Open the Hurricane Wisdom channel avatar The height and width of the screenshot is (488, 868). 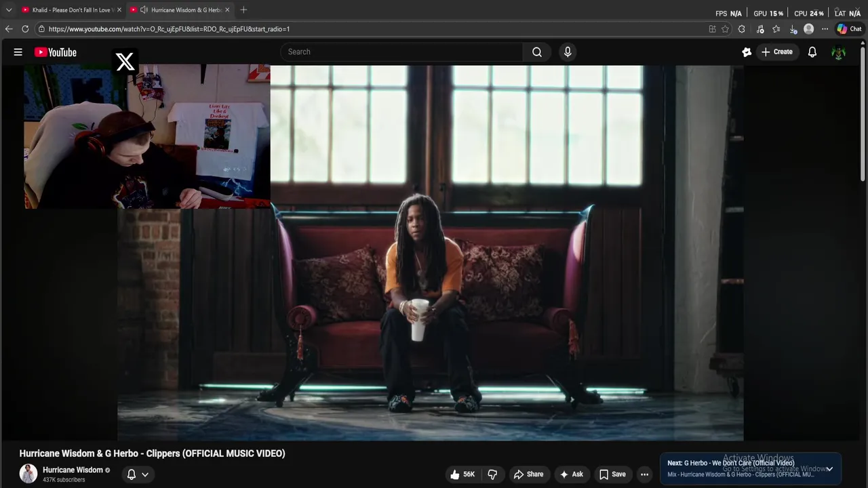pyautogui.click(x=28, y=474)
